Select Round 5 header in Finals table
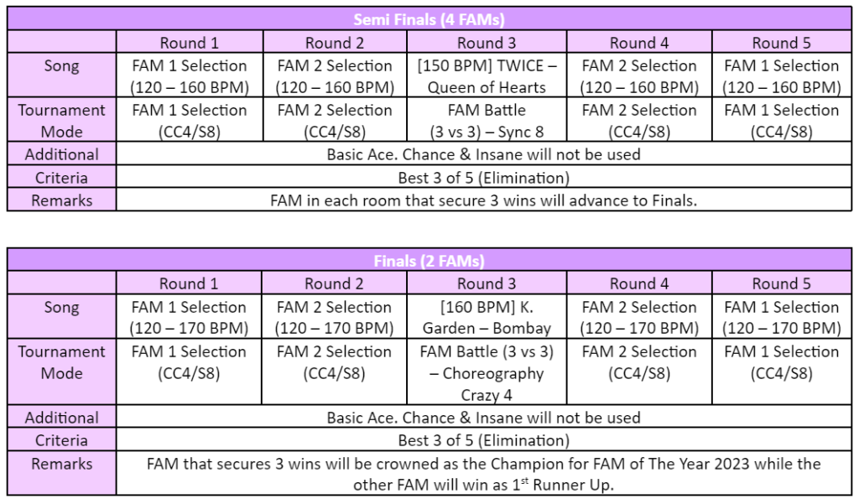Viewport: 859px width, 504px height. [782, 283]
